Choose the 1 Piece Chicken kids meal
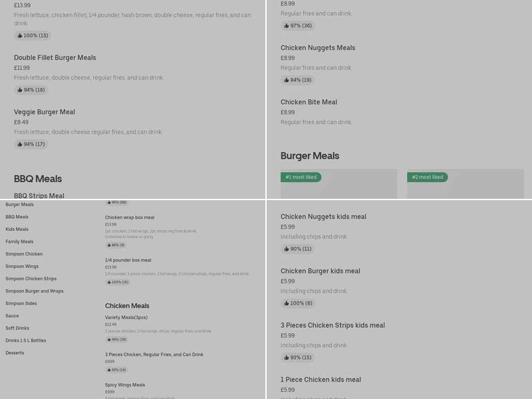This screenshot has width=532, height=399. point(321,380)
